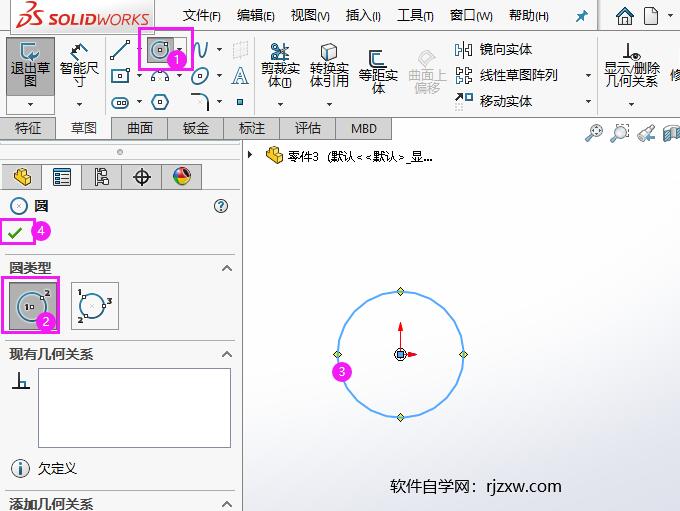
Task: Open the Ellipse tool dropdown arrow
Action: [219, 76]
